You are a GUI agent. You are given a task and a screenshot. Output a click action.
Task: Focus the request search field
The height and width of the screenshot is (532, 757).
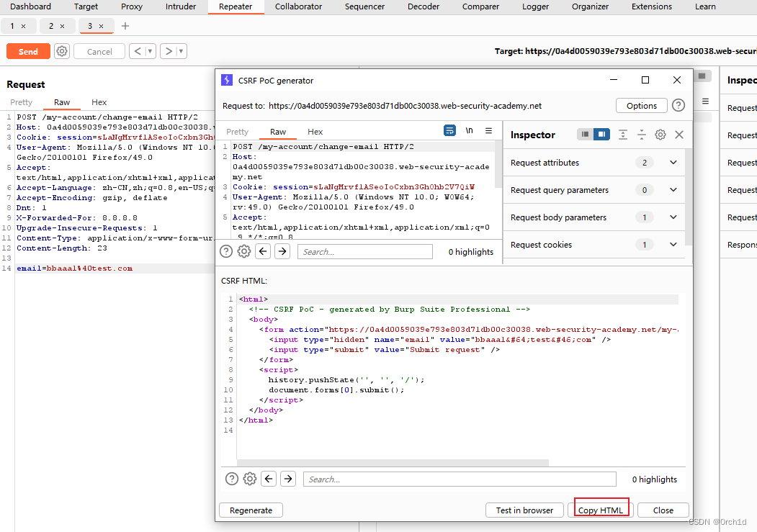[365, 252]
